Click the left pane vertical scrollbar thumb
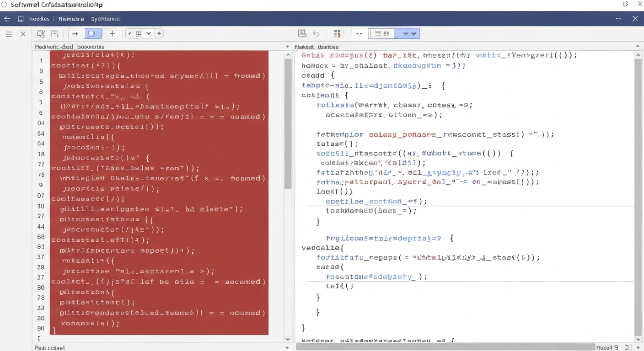The image size is (644, 351). pyautogui.click(x=288, y=123)
